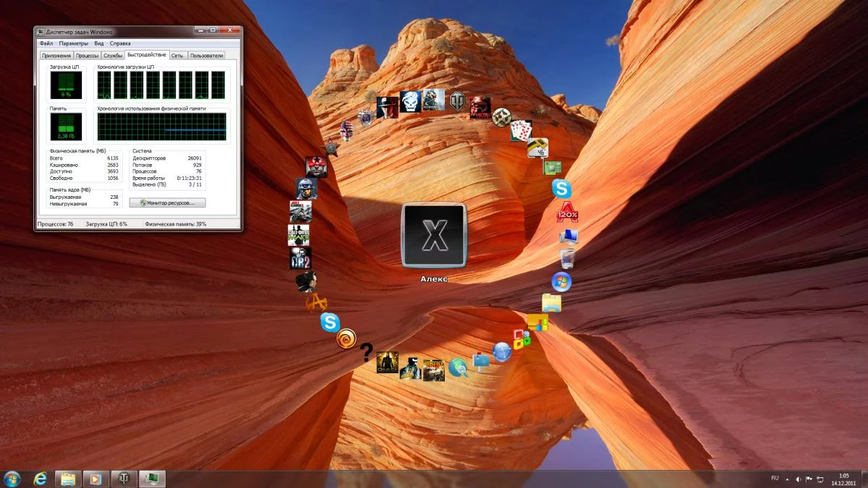
Task: Open the Deus Ex game icon
Action: pyautogui.click(x=387, y=362)
